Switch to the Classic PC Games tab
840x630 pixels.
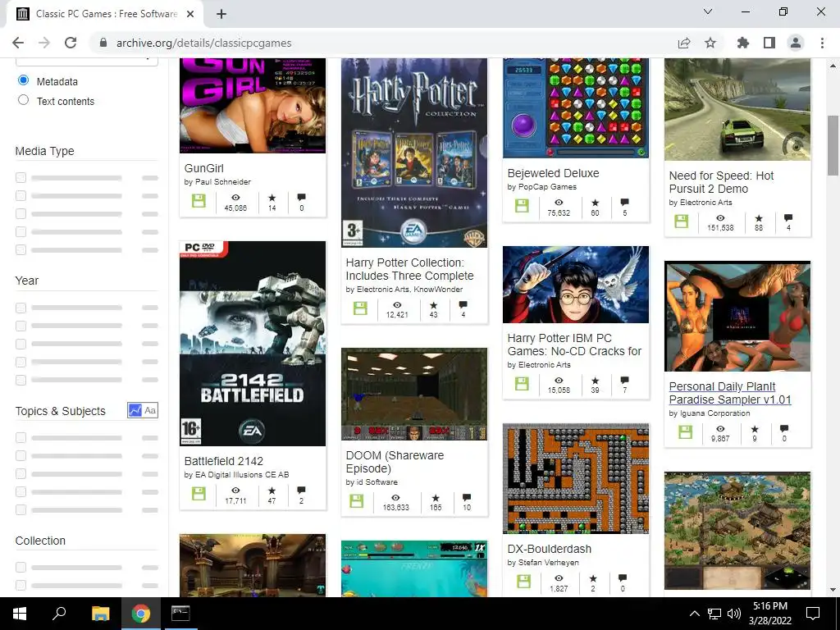(106, 14)
